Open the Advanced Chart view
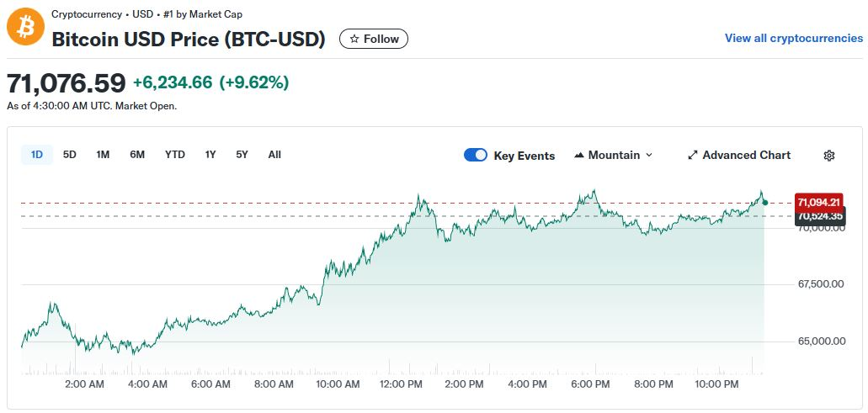The height and width of the screenshot is (413, 868). click(x=739, y=156)
